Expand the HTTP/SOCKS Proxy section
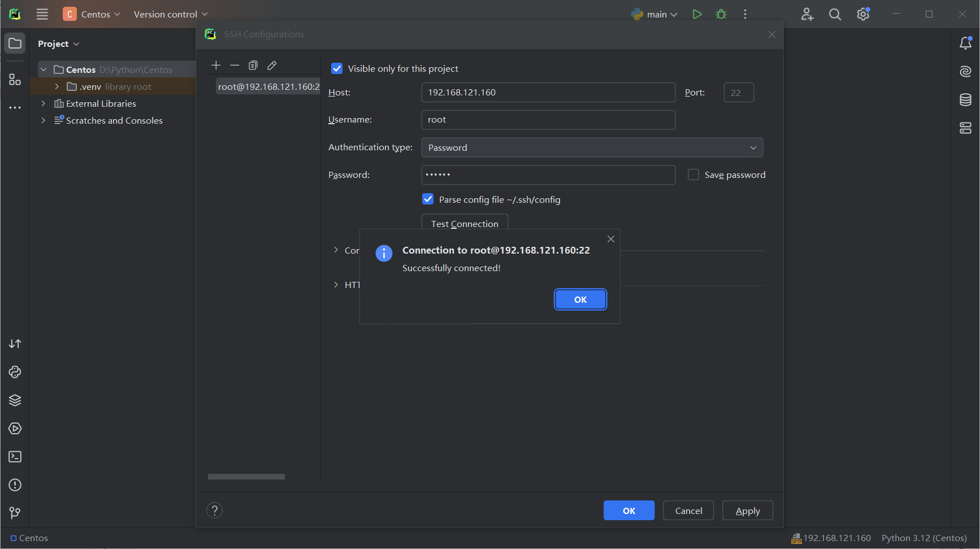 click(x=336, y=285)
